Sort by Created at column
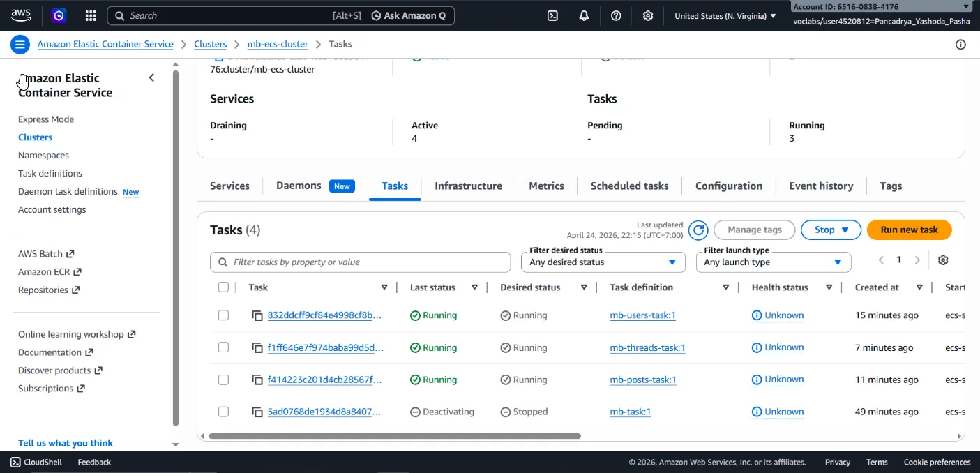 pyautogui.click(x=919, y=287)
